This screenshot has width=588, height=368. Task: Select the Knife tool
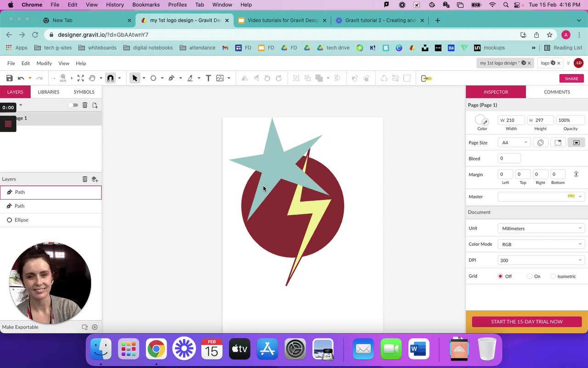click(190, 78)
